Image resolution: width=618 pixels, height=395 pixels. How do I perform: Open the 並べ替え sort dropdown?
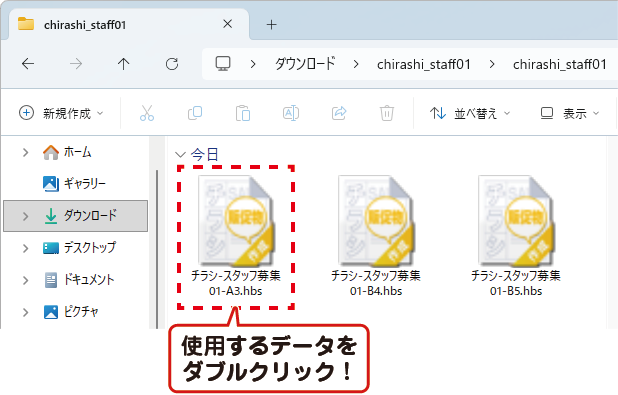pyautogui.click(x=470, y=113)
